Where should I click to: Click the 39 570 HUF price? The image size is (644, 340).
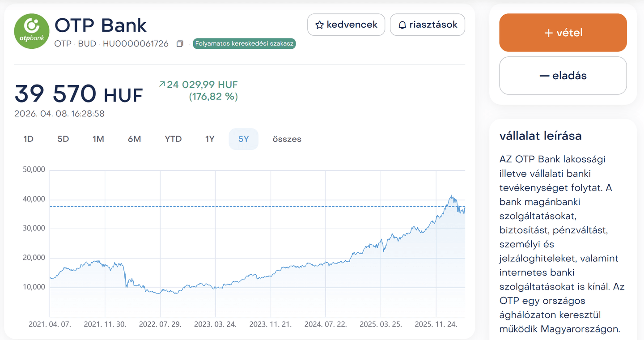click(x=79, y=94)
